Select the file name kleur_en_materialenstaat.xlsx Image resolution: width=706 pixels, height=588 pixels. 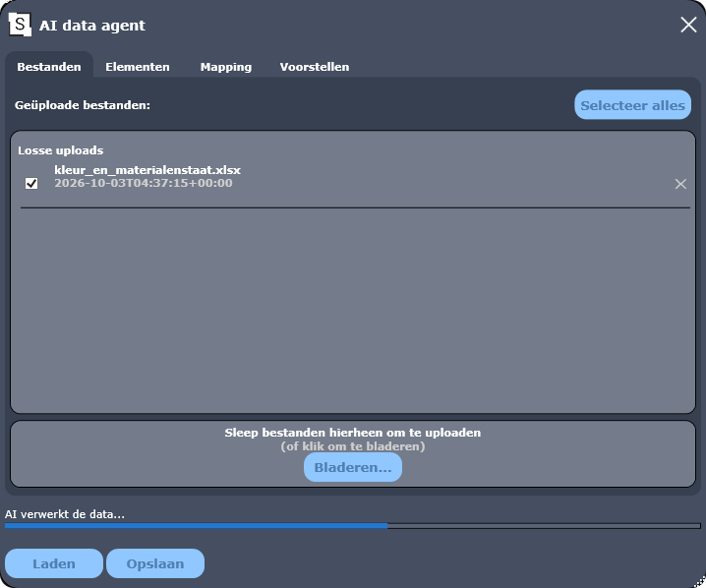click(x=147, y=170)
